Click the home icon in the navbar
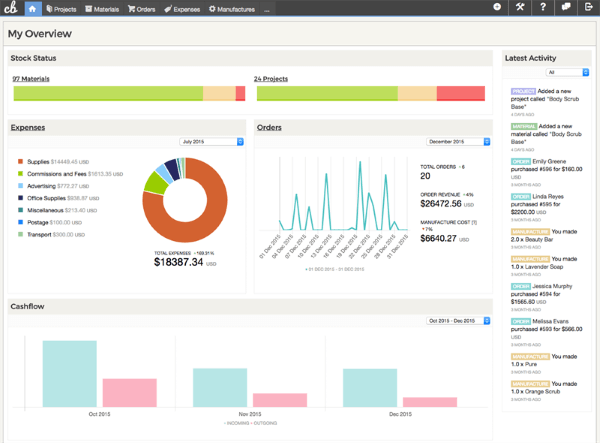Image resolution: width=600 pixels, height=443 pixels. (32, 8)
